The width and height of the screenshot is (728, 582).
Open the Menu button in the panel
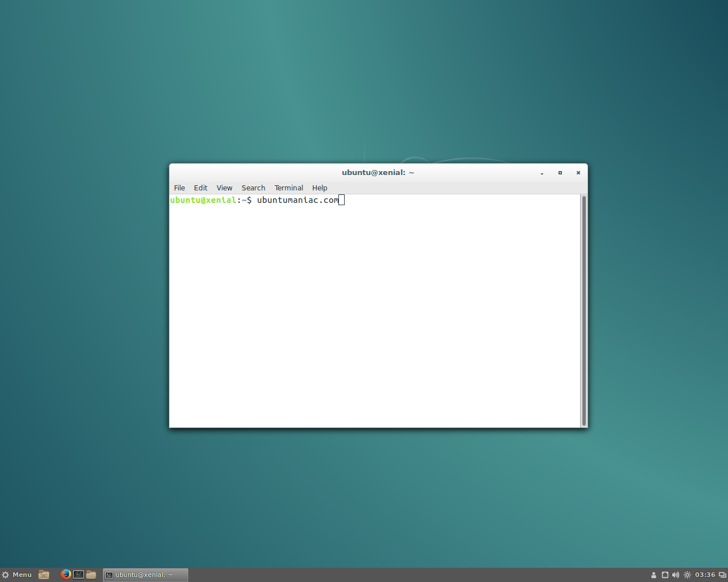pos(17,575)
